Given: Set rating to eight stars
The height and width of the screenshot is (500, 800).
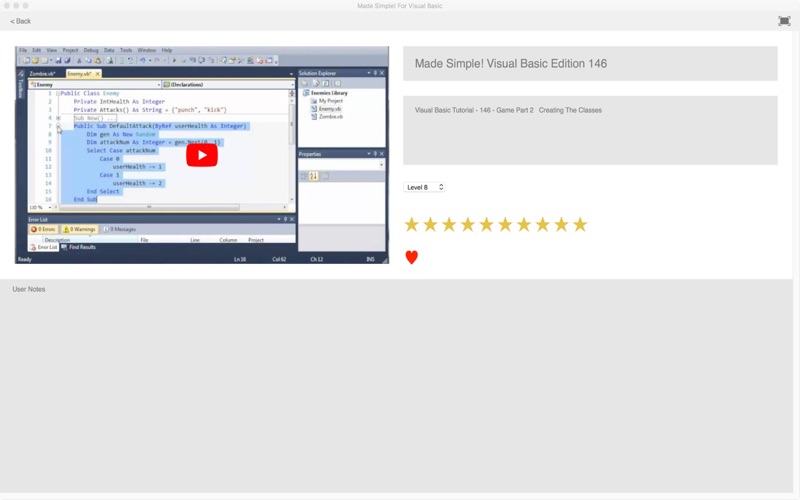Looking at the screenshot, I should [x=542, y=224].
